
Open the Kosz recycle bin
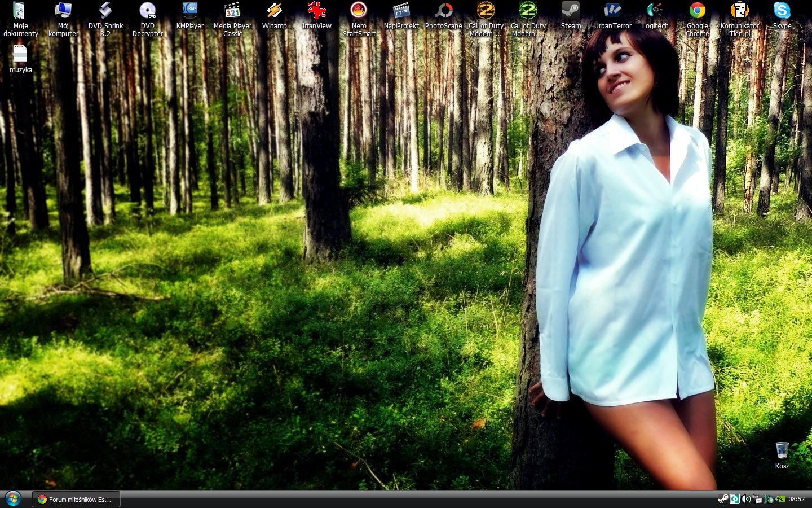click(x=782, y=452)
